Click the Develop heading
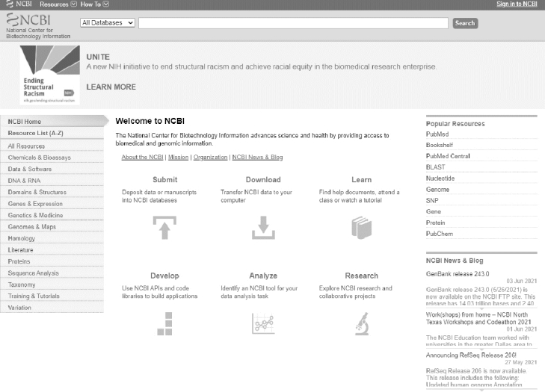 [164, 276]
